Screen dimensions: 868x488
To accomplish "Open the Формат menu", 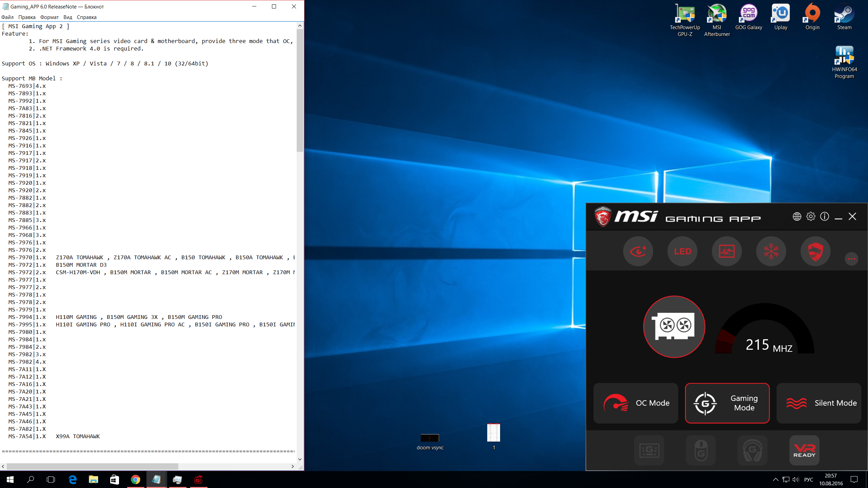I will point(49,17).
